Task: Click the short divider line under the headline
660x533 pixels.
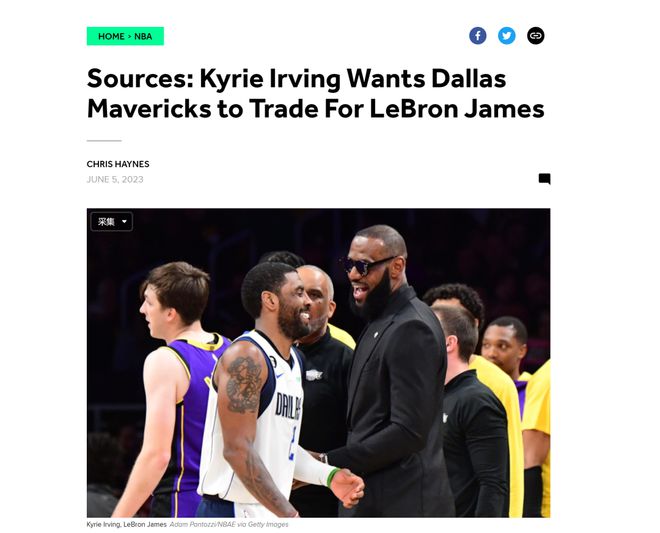Action: [x=104, y=141]
